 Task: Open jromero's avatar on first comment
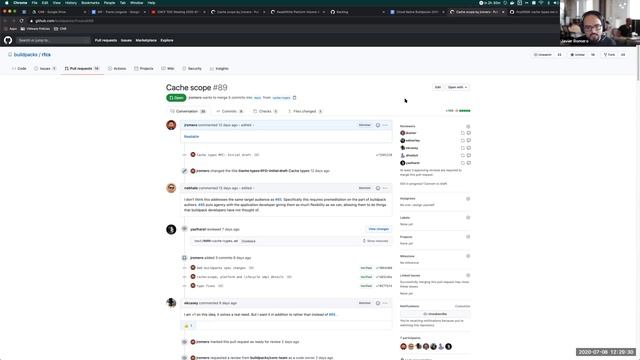click(x=171, y=125)
